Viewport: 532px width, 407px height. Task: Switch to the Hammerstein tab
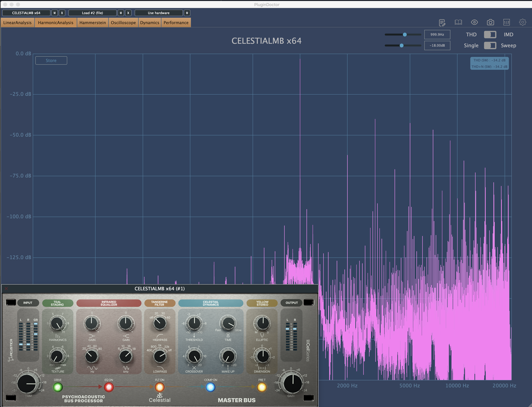click(93, 23)
